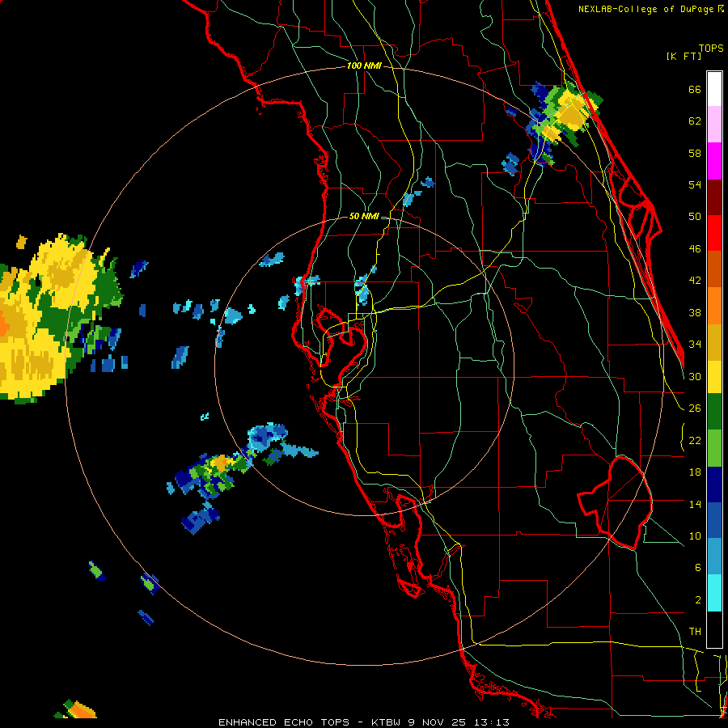The image size is (728, 728).
Task: Click the 'TH' label at the legend bottom
Action: (x=695, y=632)
